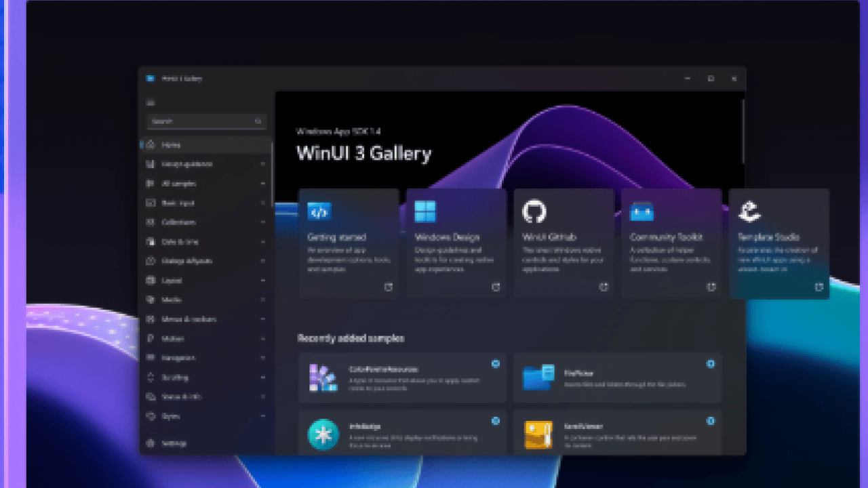Click the Template Studio logo icon

pyautogui.click(x=749, y=212)
